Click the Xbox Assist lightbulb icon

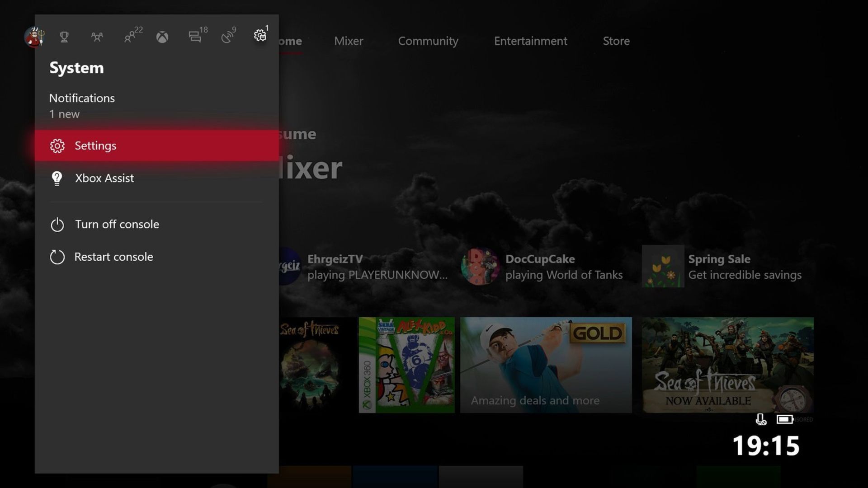tap(57, 178)
